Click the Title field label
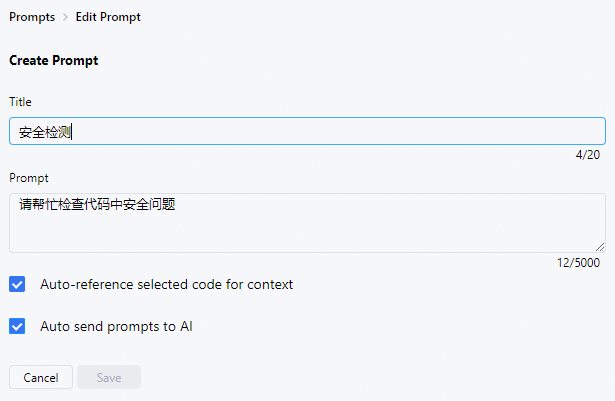Viewport: 615px width, 401px height. pos(20,102)
